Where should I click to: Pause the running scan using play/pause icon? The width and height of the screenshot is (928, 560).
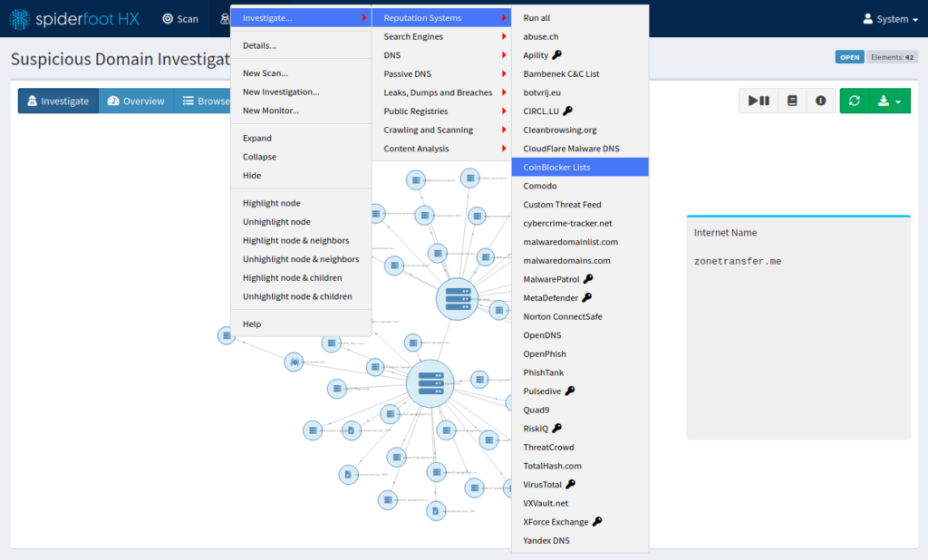coord(758,101)
